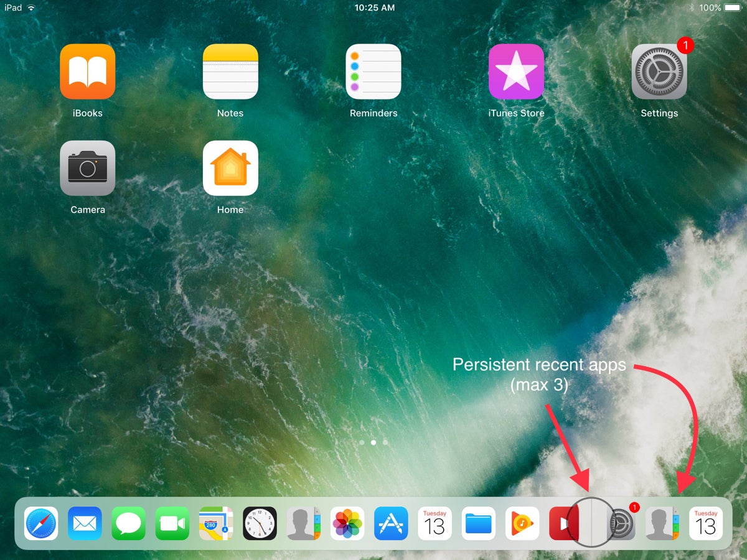Tap the Wi-Fi icon in status bar
This screenshot has height=560, width=747.
(31, 7)
